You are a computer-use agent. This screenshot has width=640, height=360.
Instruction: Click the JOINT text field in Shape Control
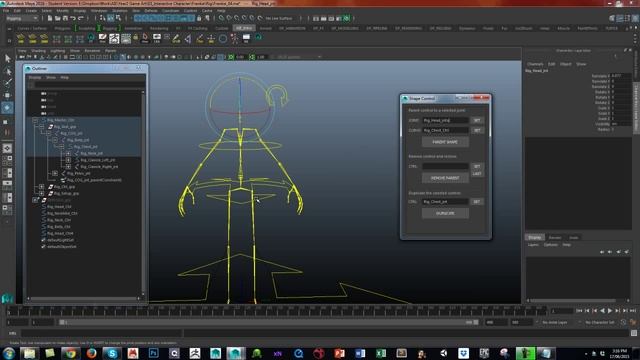[445, 120]
